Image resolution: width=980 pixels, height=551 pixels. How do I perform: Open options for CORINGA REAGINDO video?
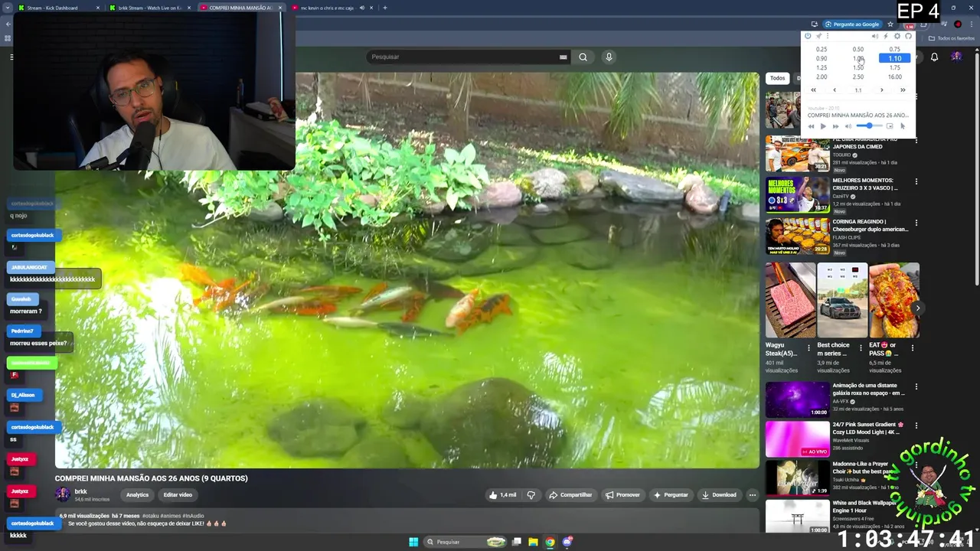(916, 223)
